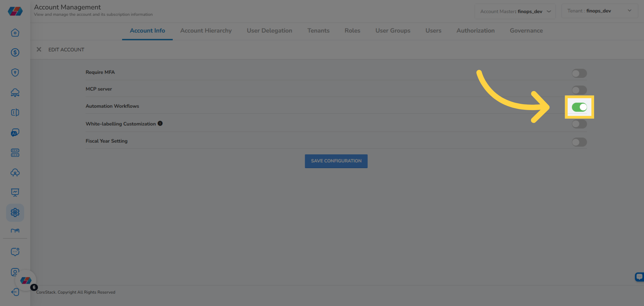Open the Governance tab
Viewport: 644px width, 306px height.
point(526,31)
